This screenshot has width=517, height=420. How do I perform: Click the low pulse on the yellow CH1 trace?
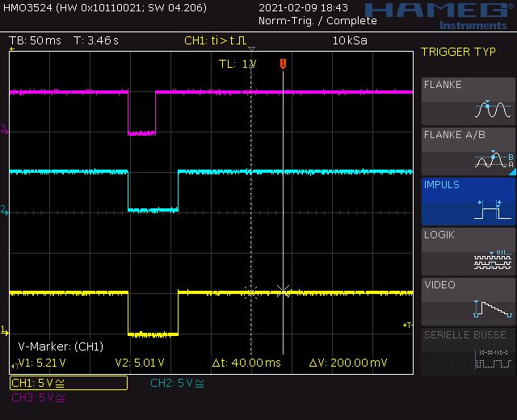coord(153,334)
